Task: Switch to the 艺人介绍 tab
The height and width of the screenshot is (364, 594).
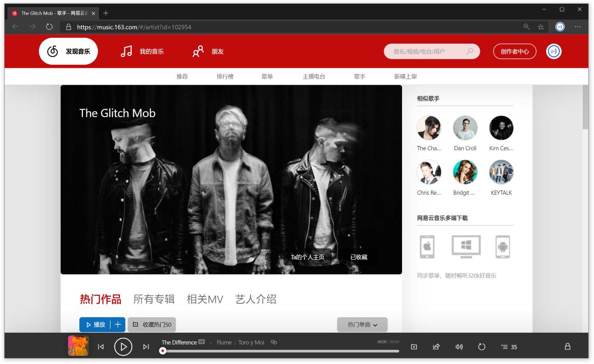Action: 256,299
